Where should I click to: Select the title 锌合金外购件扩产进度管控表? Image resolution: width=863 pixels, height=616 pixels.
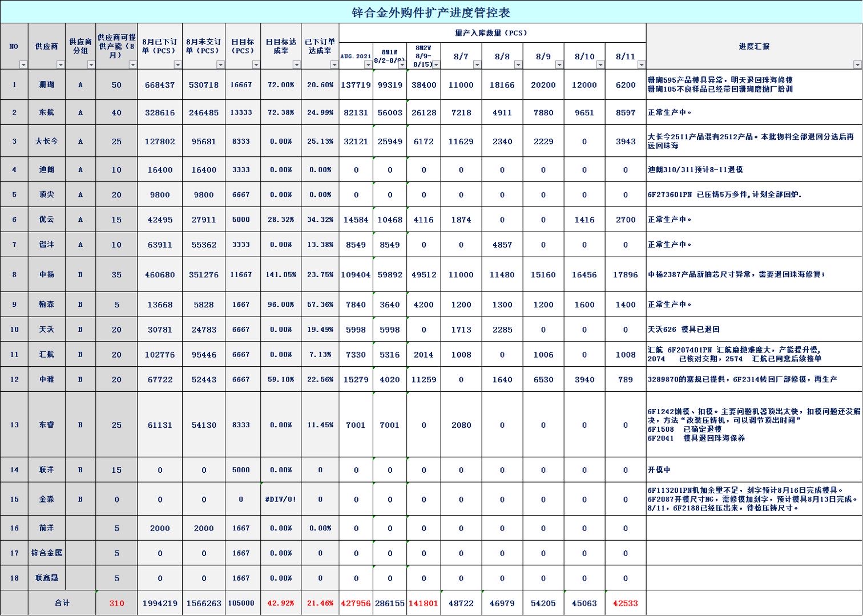coord(431,12)
